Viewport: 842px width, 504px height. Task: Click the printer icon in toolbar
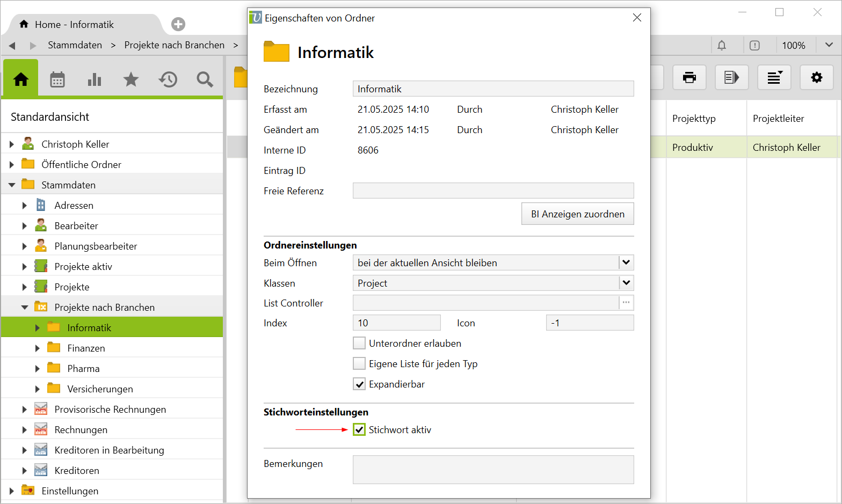tap(689, 78)
